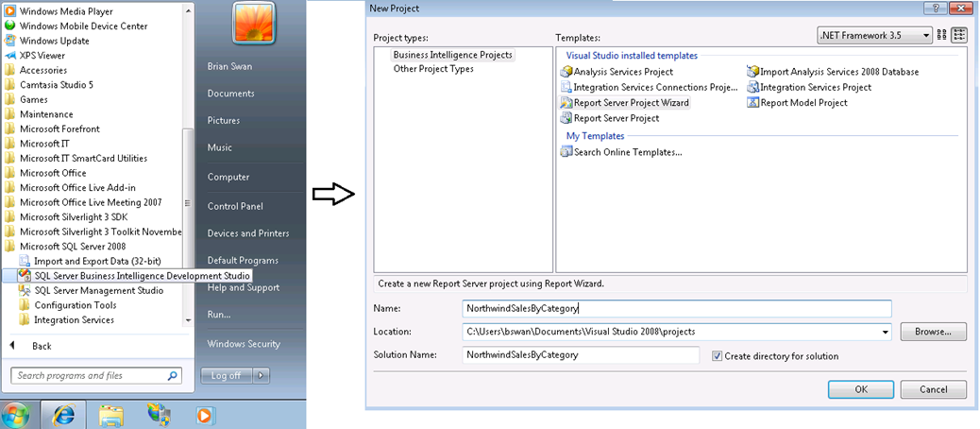Open Control Panel from Start menu
This screenshot has width=980, height=429.
235,206
